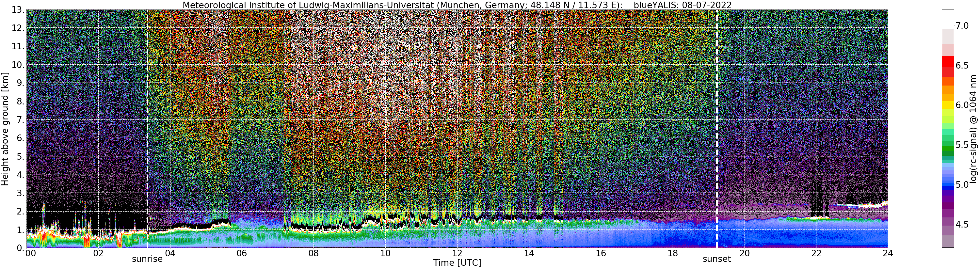Click the y-axis tick label '10.'
The width and height of the screenshot is (980, 269).
pos(18,65)
